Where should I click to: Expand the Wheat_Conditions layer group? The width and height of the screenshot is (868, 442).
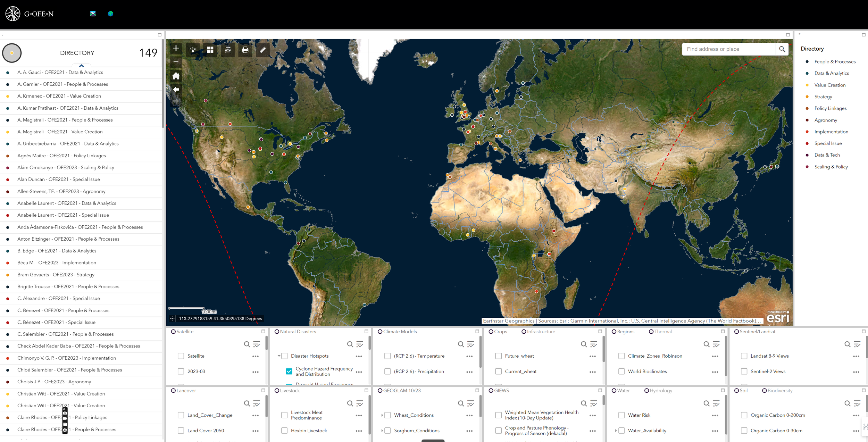[x=382, y=415]
